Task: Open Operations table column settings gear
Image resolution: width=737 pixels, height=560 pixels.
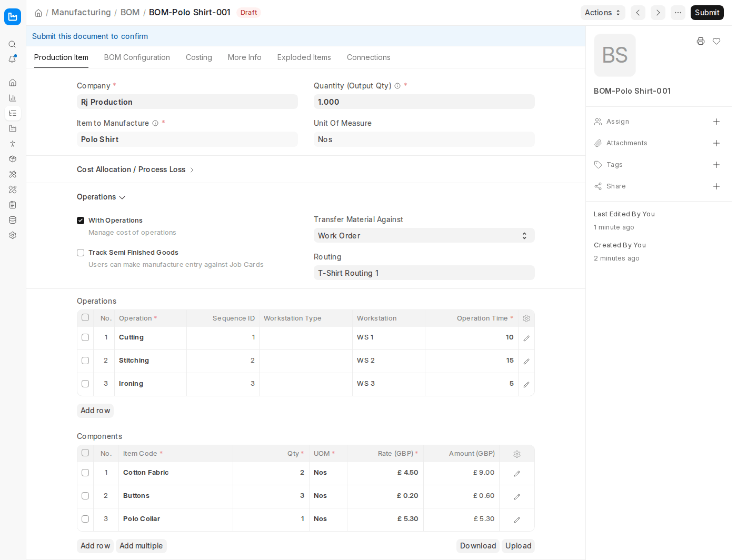Action: pos(526,318)
